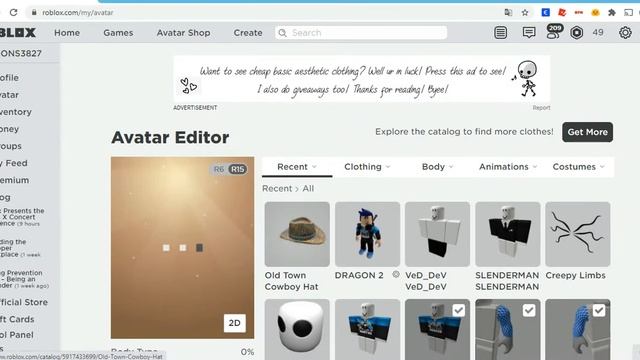Image resolution: width=640 pixels, height=360 pixels.
Task: Open Official Store in the sidebar
Action: (24, 302)
